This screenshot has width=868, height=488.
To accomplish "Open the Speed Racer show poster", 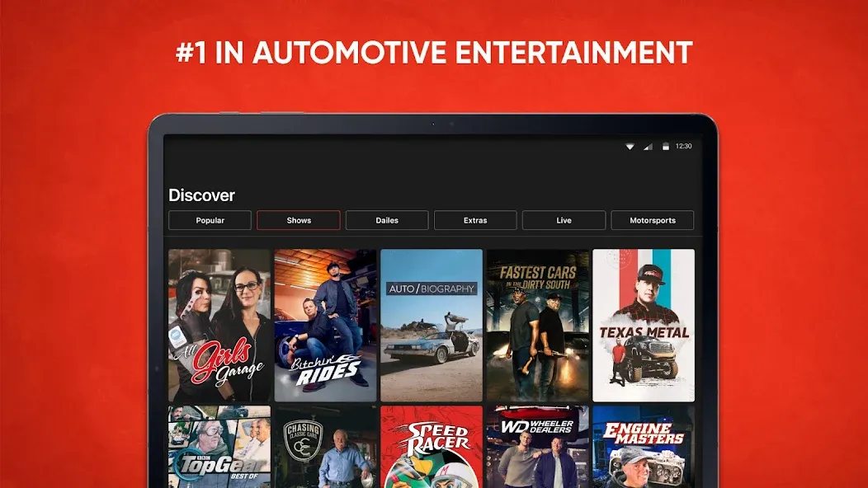I will pos(432,447).
